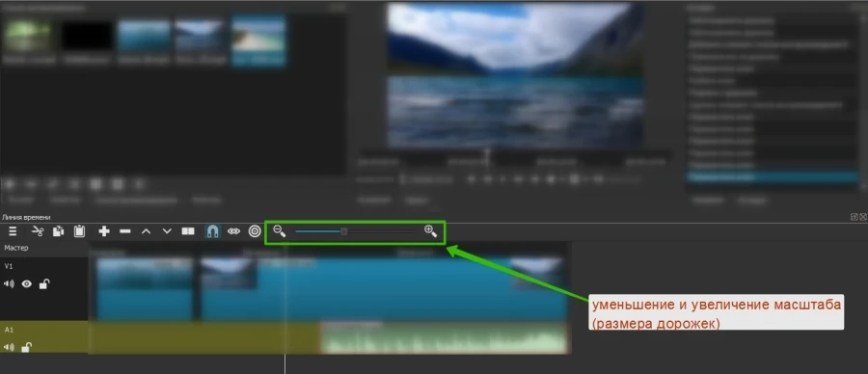Click the Paste clipboard icon
868x374 pixels.
click(79, 231)
